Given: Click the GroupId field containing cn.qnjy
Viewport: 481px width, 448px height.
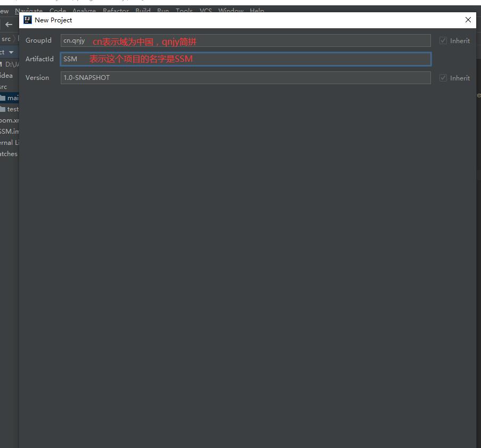Looking at the screenshot, I should point(245,40).
